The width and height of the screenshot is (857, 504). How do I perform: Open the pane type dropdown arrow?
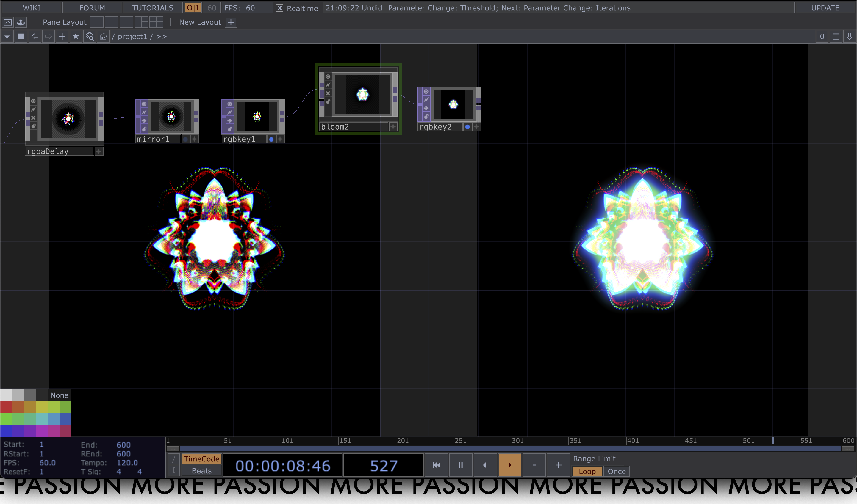7,36
